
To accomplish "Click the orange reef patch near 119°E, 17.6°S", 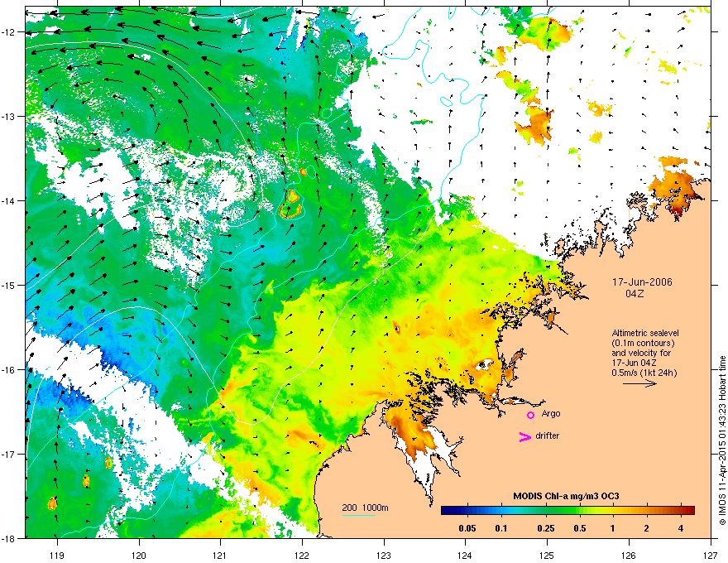I will pos(52,503).
